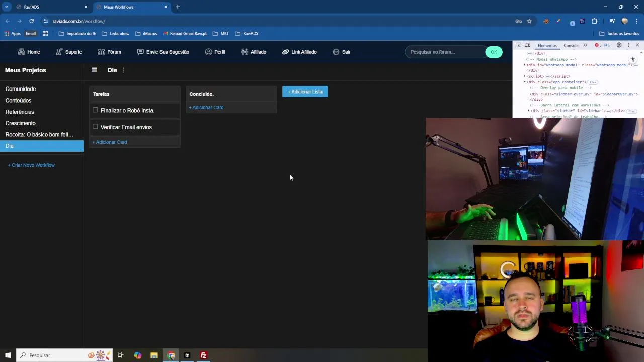Select the Dia project in sidebar
This screenshot has height=362, width=644.
pos(42,146)
